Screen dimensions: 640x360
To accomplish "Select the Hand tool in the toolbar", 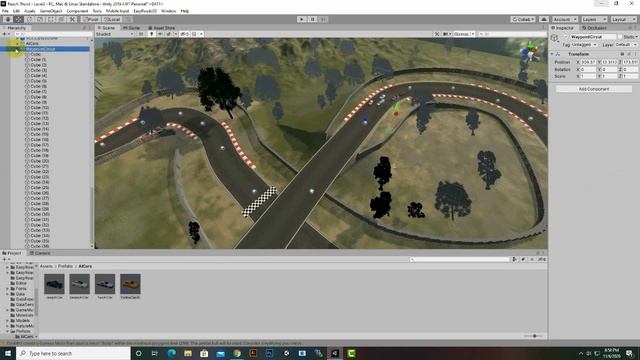I will tap(8, 19).
